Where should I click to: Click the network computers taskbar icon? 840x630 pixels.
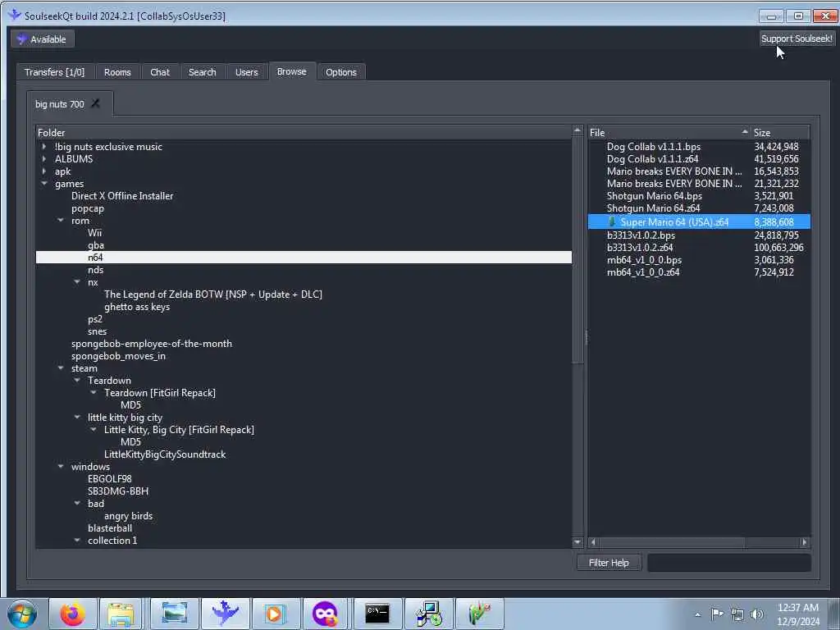(428, 614)
